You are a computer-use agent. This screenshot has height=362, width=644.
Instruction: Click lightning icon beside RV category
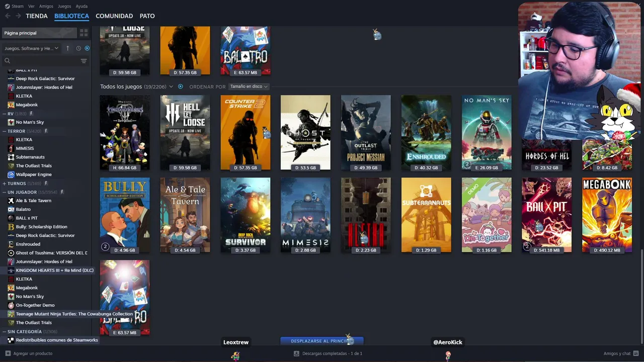pos(31,114)
